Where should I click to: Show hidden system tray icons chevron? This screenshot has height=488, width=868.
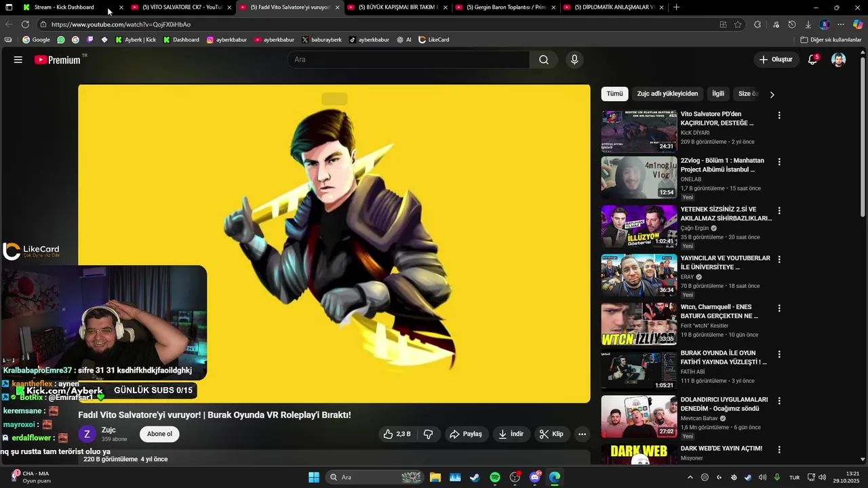(691, 477)
